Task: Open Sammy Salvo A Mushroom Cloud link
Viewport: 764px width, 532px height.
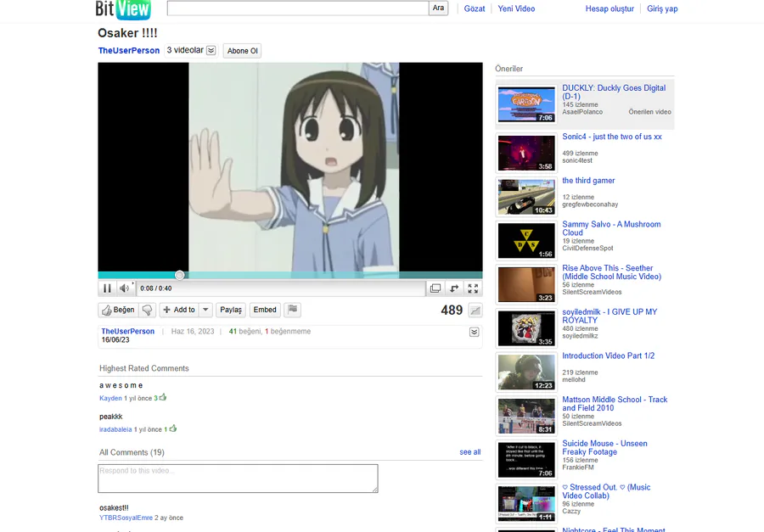Action: (611, 228)
